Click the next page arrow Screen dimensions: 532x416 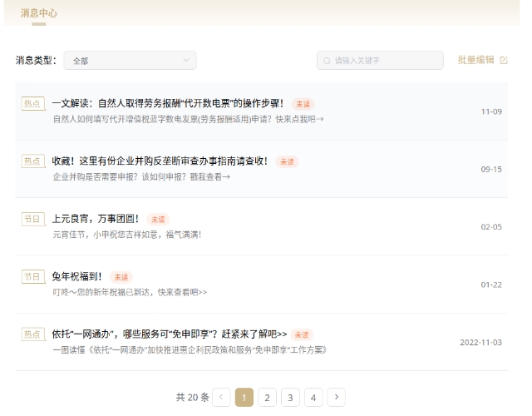tap(336, 397)
